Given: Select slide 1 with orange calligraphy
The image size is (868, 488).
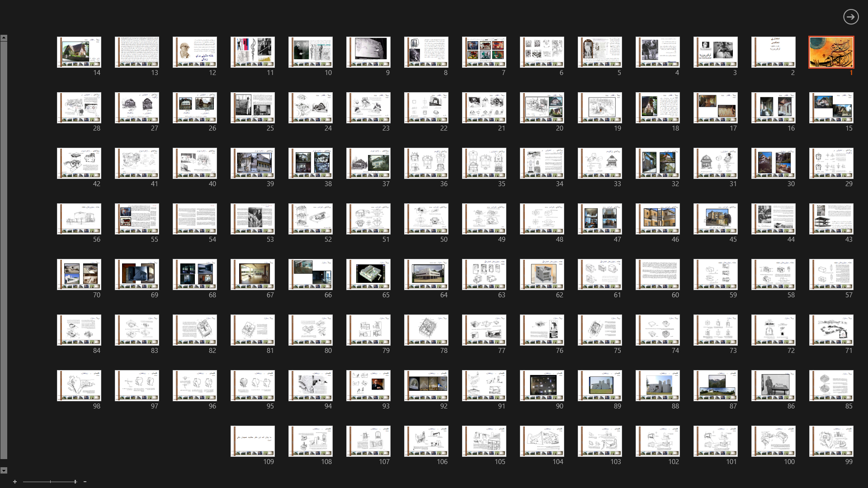Looking at the screenshot, I should click(831, 52).
